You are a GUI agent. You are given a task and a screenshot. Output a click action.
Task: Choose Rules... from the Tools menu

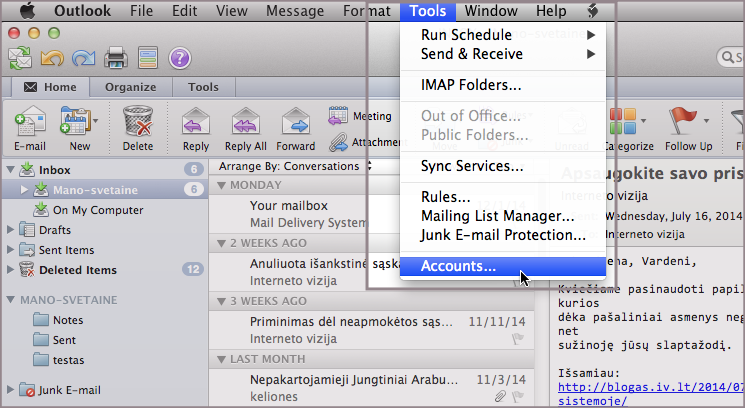pyautogui.click(x=446, y=197)
